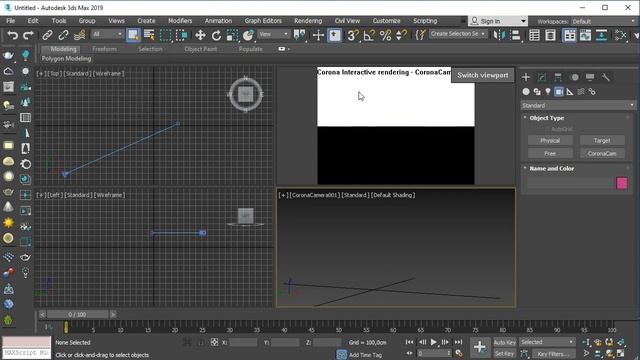This screenshot has height=360, width=640.
Task: Open the Selected key filter dropdown
Action: (547, 342)
